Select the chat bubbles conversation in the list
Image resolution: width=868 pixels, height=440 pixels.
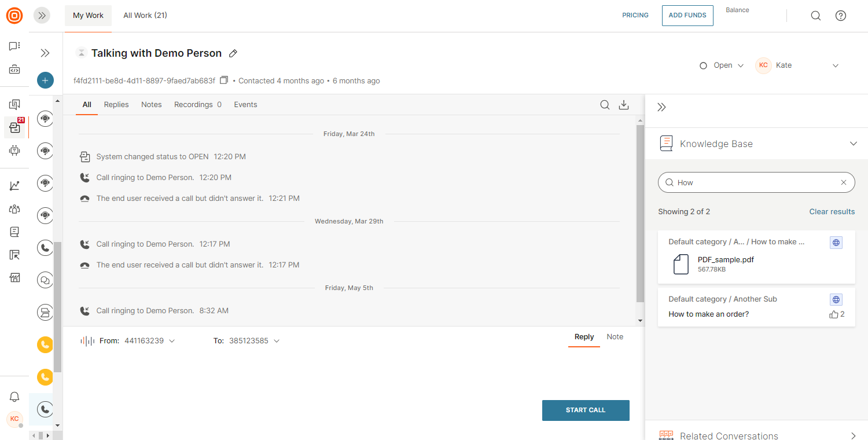(45, 280)
